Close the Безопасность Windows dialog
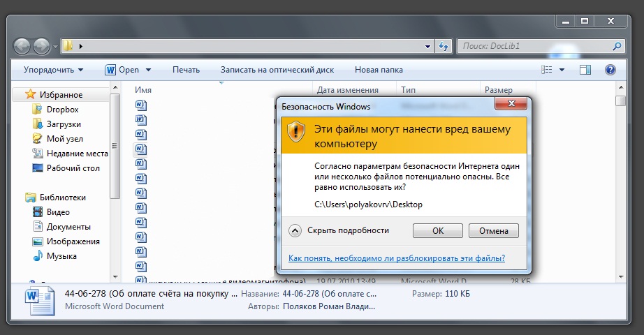Image resolution: width=644 pixels, height=335 pixels. click(x=511, y=103)
